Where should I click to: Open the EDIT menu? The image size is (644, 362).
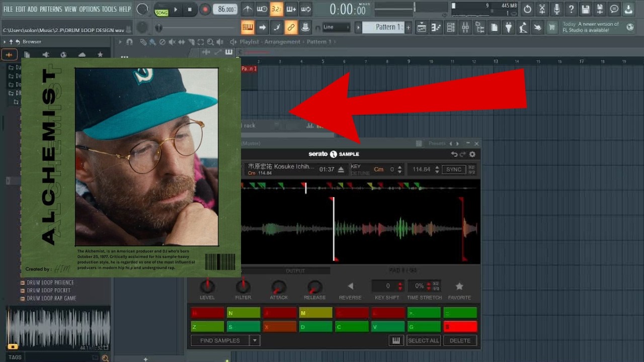[20, 9]
